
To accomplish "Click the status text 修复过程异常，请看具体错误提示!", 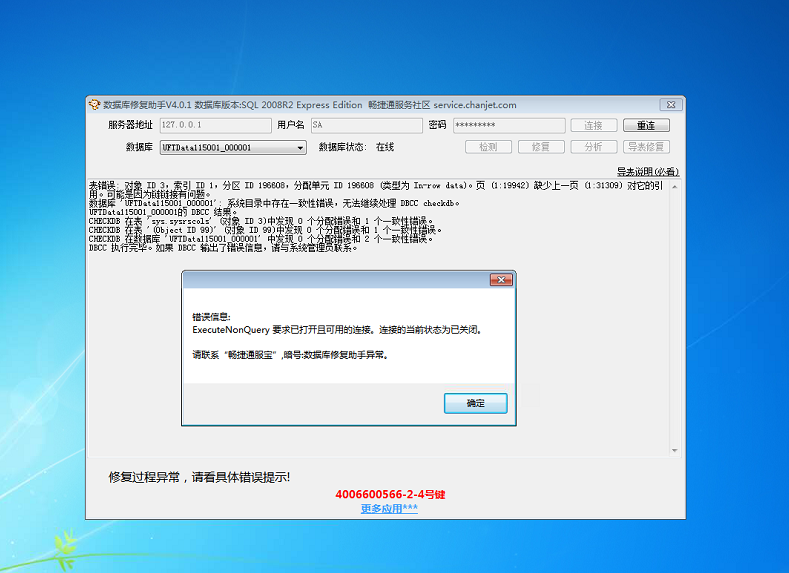I will pyautogui.click(x=199, y=477).
